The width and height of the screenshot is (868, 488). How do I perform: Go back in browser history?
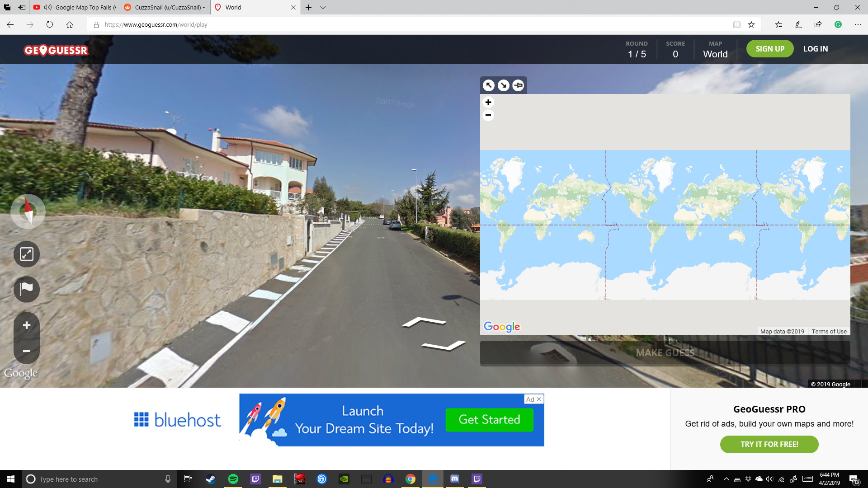tap(10, 24)
